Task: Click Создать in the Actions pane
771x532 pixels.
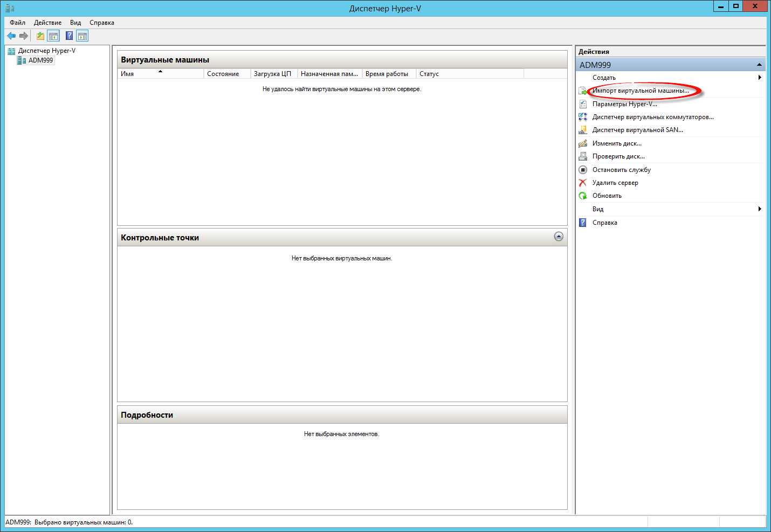Action: 604,78
